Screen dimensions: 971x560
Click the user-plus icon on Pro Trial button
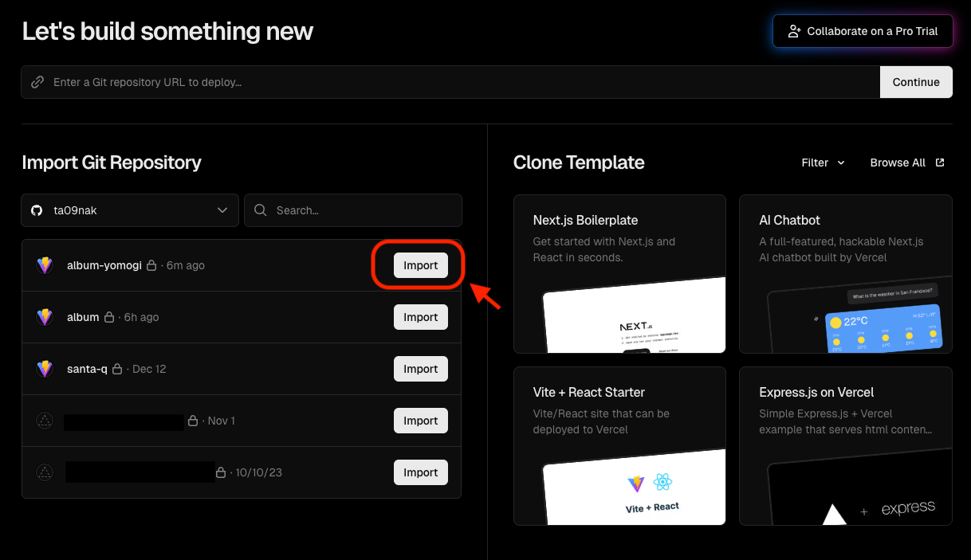(794, 31)
